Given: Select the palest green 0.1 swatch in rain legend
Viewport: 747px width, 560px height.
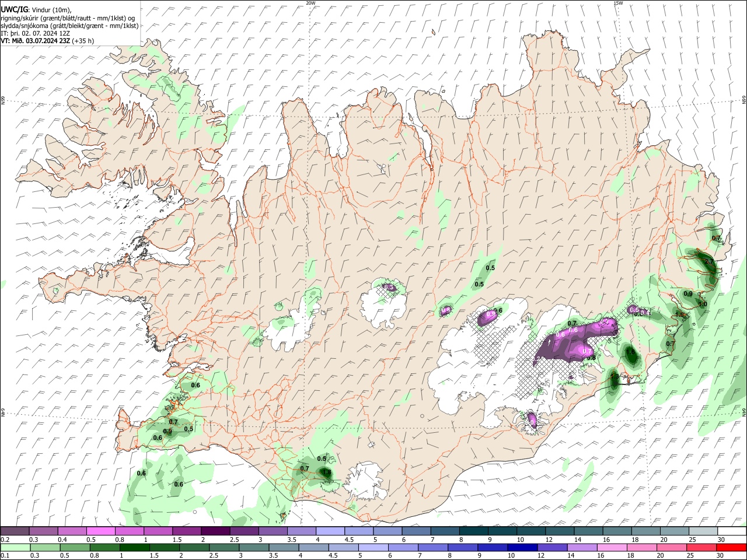Looking at the screenshot, I should pyautogui.click(x=15, y=548).
